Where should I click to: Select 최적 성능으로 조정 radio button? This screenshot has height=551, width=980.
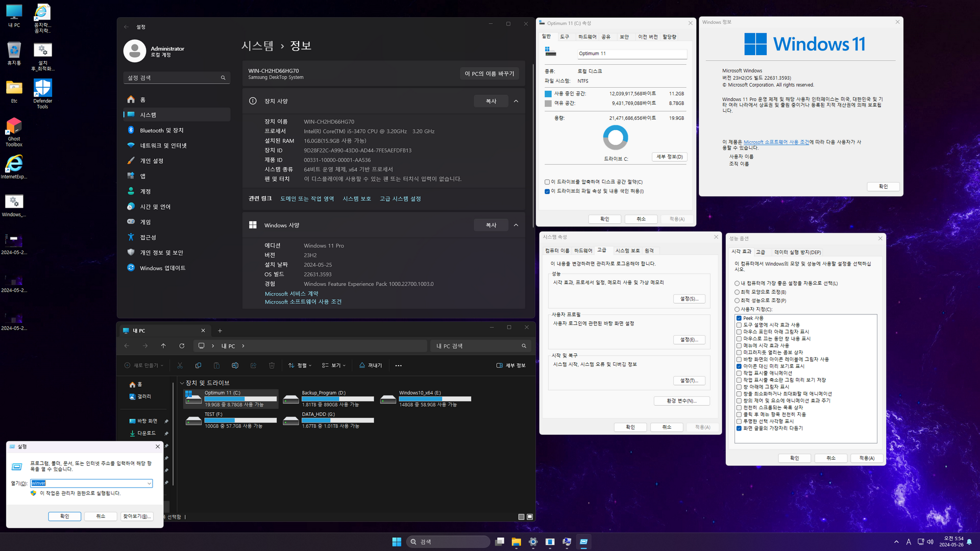737,300
